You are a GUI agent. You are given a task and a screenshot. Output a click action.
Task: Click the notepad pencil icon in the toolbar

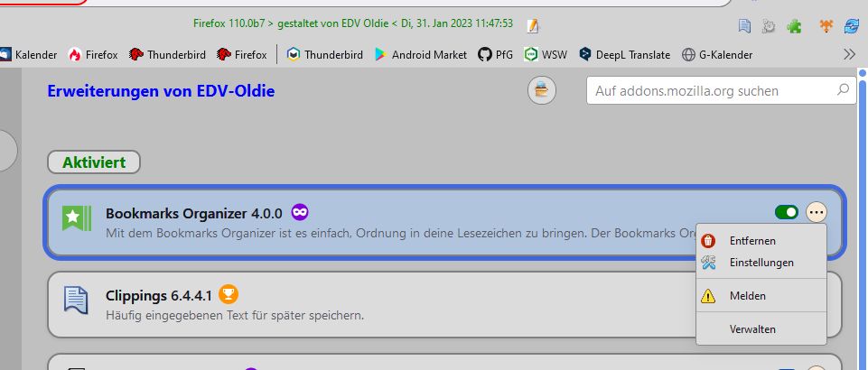[x=533, y=25]
